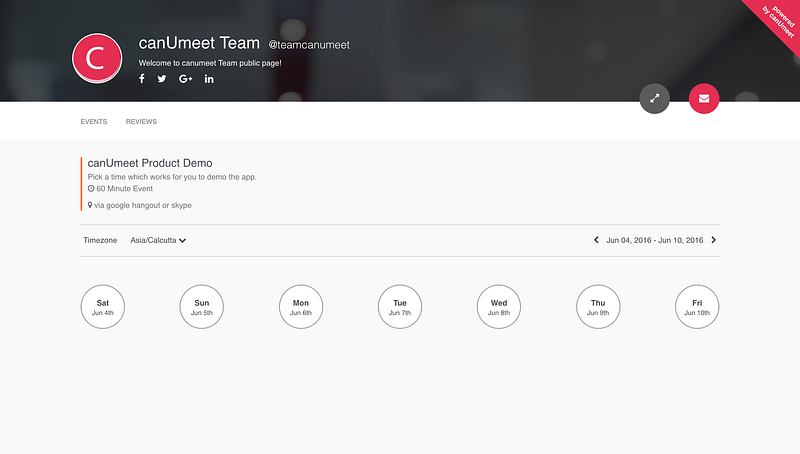The width and height of the screenshot is (800, 454).
Task: Select Wed Jun 8th day circle
Action: click(x=499, y=307)
